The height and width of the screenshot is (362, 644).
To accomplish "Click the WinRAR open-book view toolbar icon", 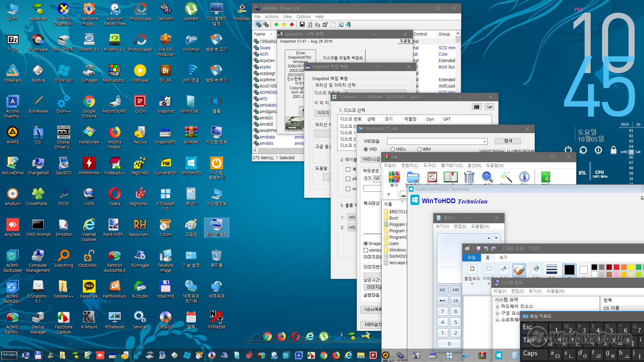I will [x=450, y=177].
